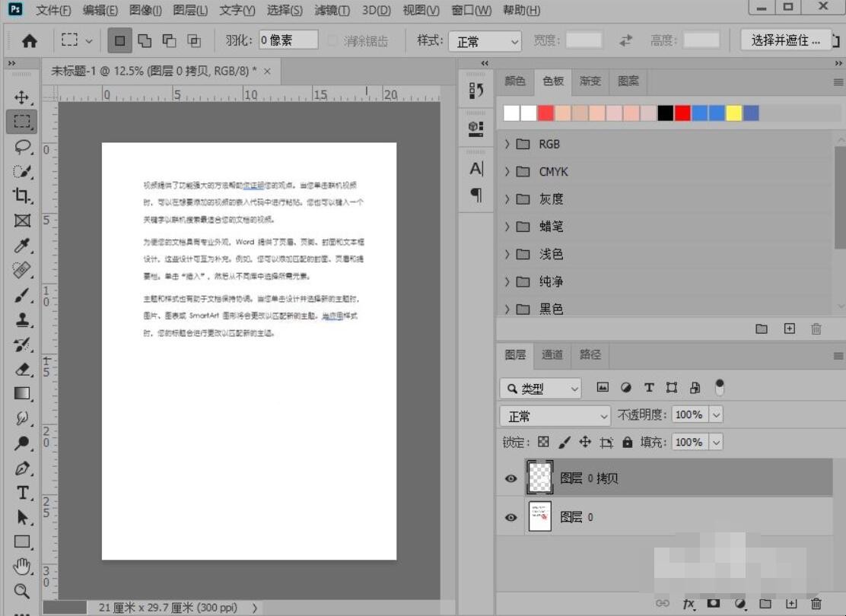The image size is (846, 616).
Task: Select the black color swatch
Action: click(x=665, y=113)
